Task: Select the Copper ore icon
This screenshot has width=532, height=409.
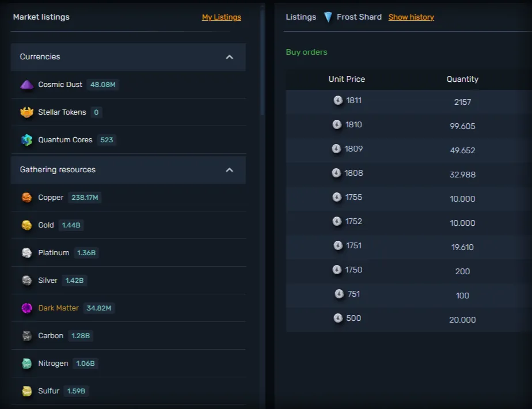Action: (x=26, y=198)
